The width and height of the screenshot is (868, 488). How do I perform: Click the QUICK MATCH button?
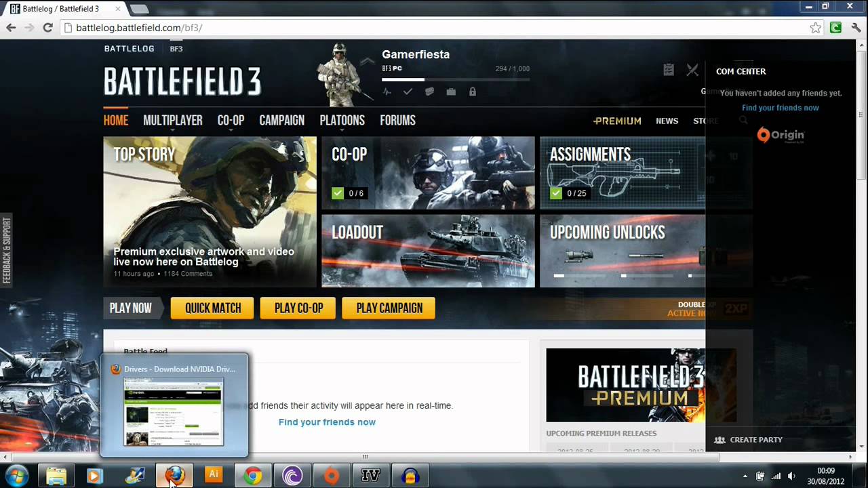click(x=213, y=308)
